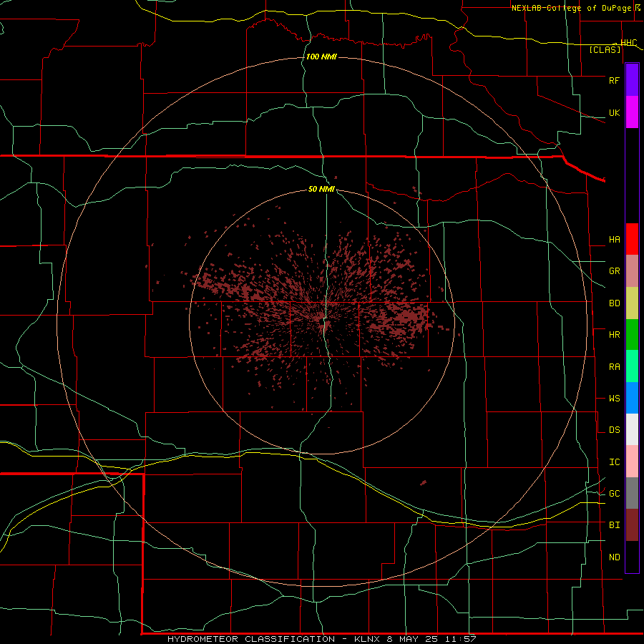Click the bright green RA color swatch
Viewport: 644px width, 644px height.
(x=632, y=366)
